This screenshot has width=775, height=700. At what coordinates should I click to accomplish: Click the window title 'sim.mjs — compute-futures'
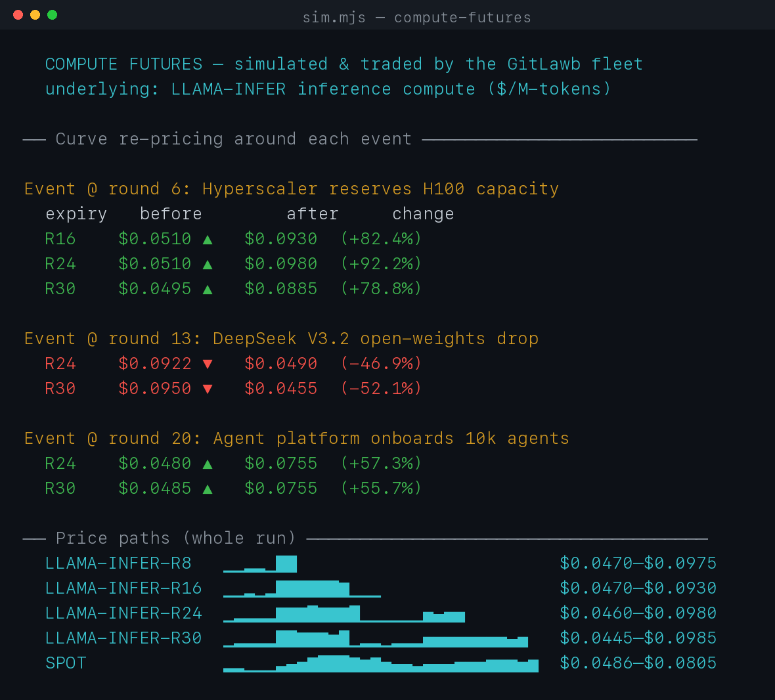pos(416,18)
